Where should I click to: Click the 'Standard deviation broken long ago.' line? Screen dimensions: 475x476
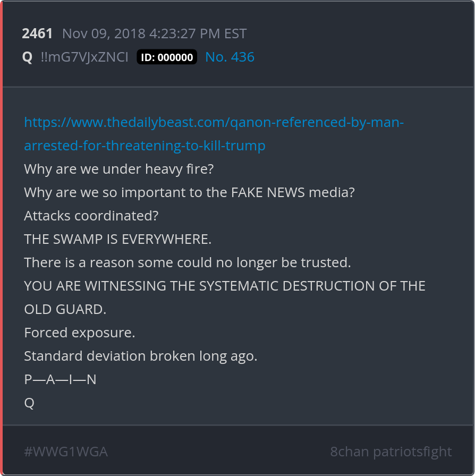tap(141, 356)
